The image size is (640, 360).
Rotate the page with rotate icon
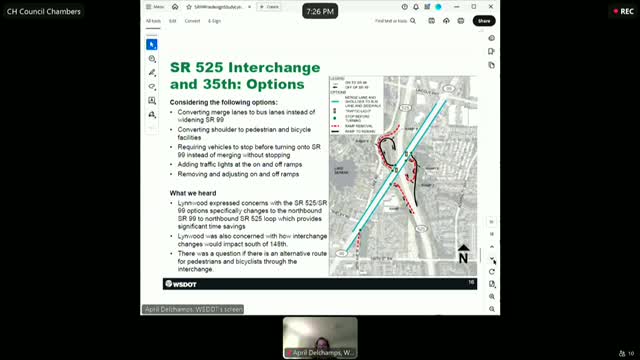tap(491, 272)
